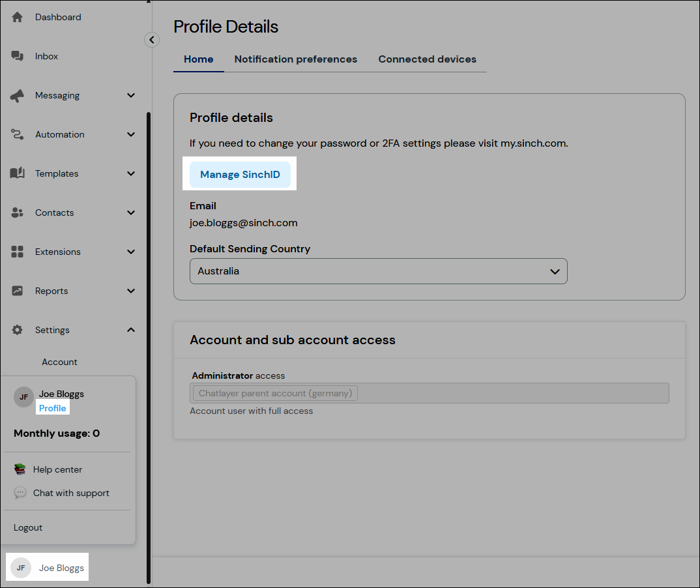
Task: Open the Inbox conversations icon
Action: 18,56
